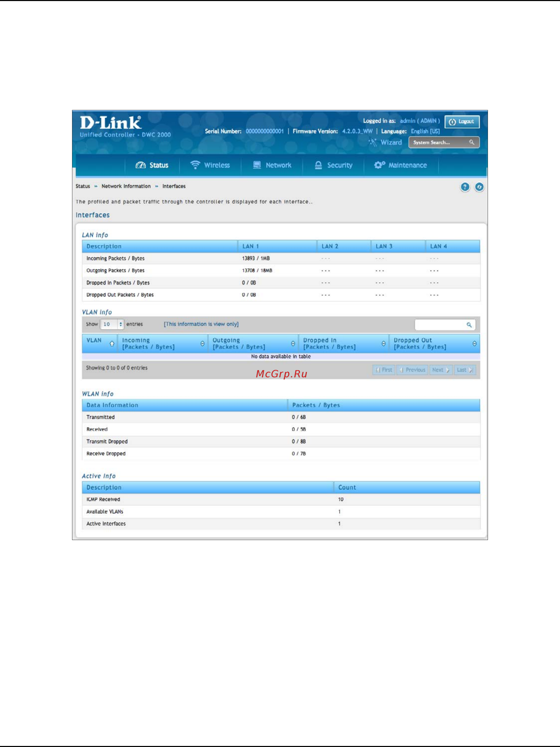
Task: Click 'No data available in table' row
Action: click(x=281, y=356)
